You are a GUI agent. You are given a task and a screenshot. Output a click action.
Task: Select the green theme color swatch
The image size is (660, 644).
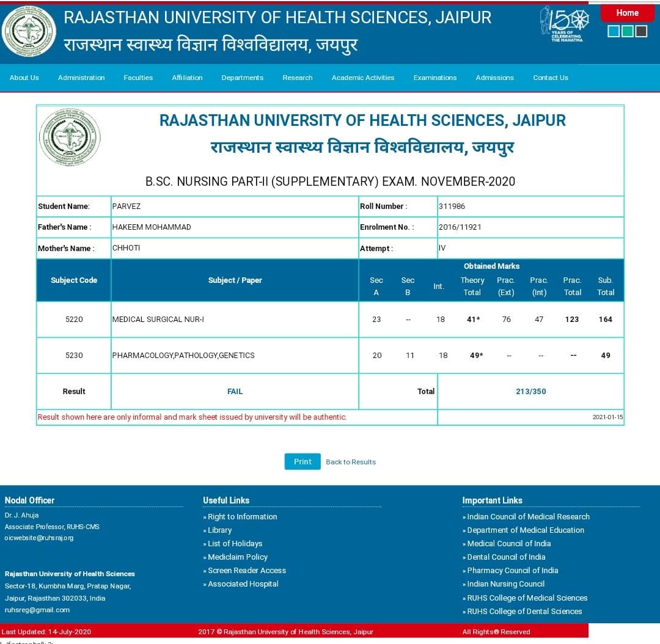point(627,31)
